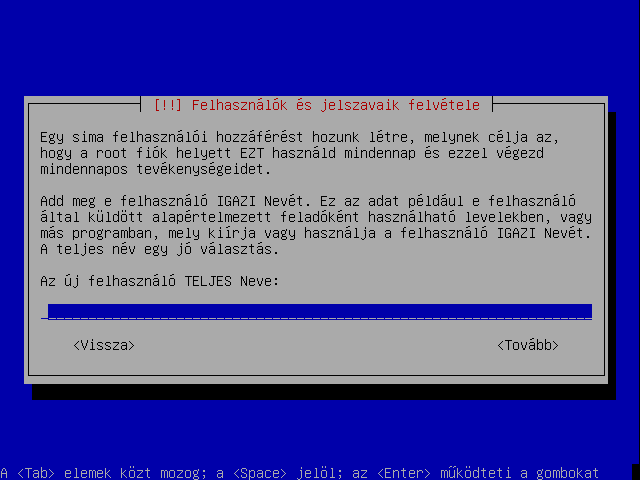This screenshot has width=640, height=480.
Task: Click the word 'root' in the description text
Action: point(112,153)
